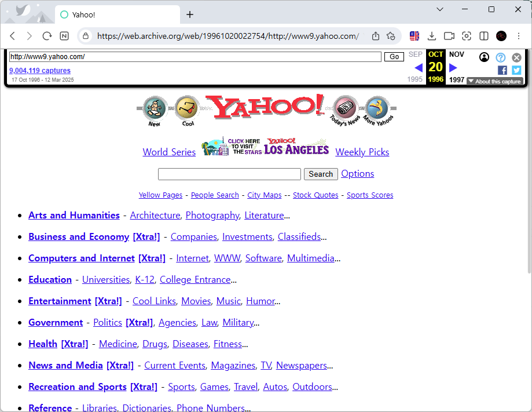This screenshot has height=412, width=532.
Task: Open Government category link
Action: (56, 322)
